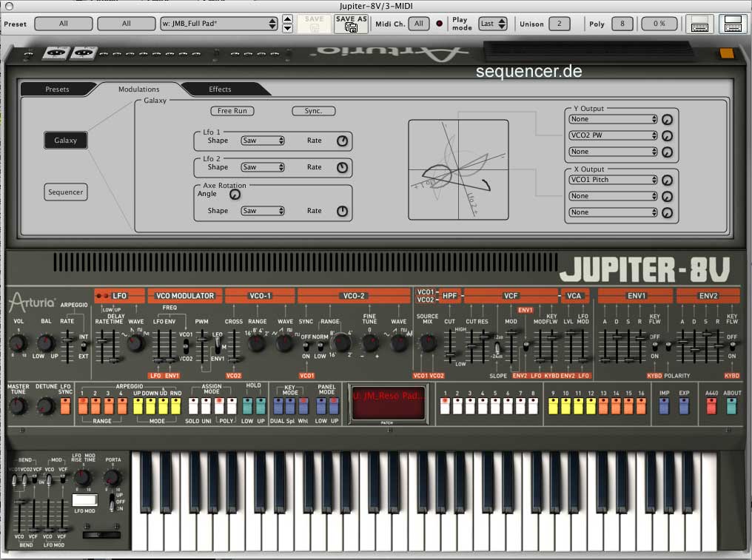Toggle the EXP blue button

click(684, 406)
